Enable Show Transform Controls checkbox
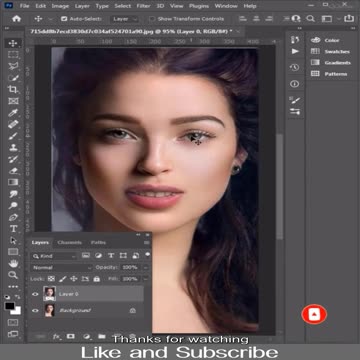 (152, 19)
